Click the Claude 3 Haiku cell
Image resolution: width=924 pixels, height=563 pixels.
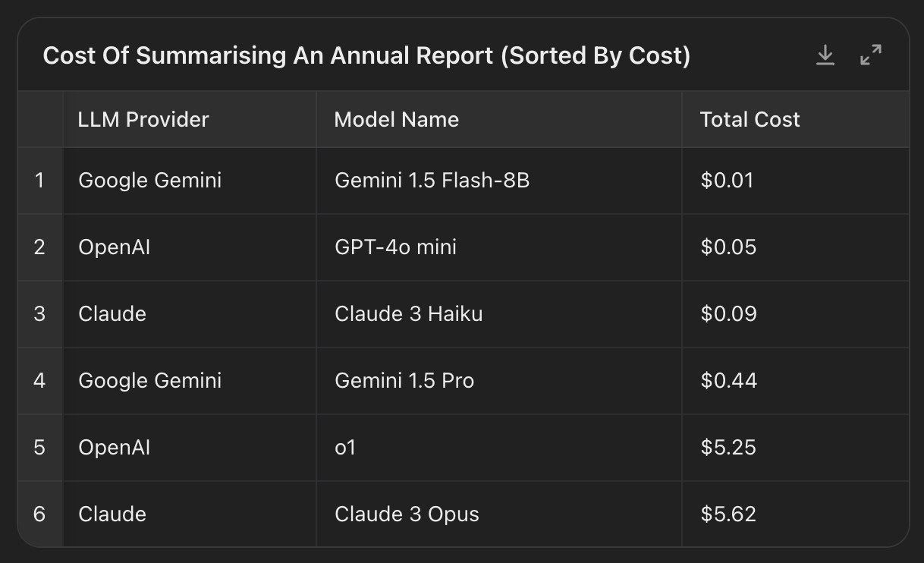coord(408,314)
